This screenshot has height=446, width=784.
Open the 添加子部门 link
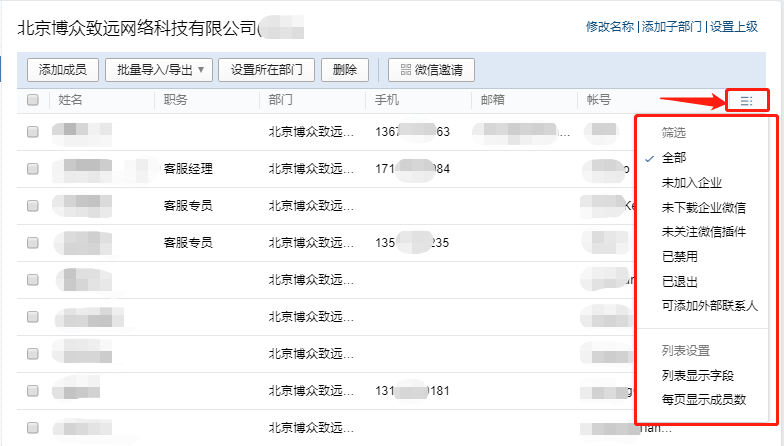tap(672, 26)
